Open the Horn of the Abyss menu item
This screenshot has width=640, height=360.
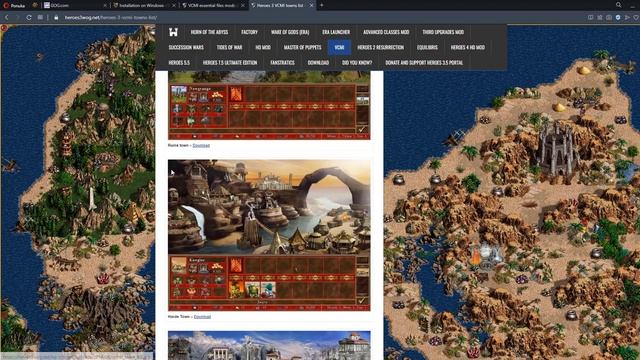click(x=209, y=32)
